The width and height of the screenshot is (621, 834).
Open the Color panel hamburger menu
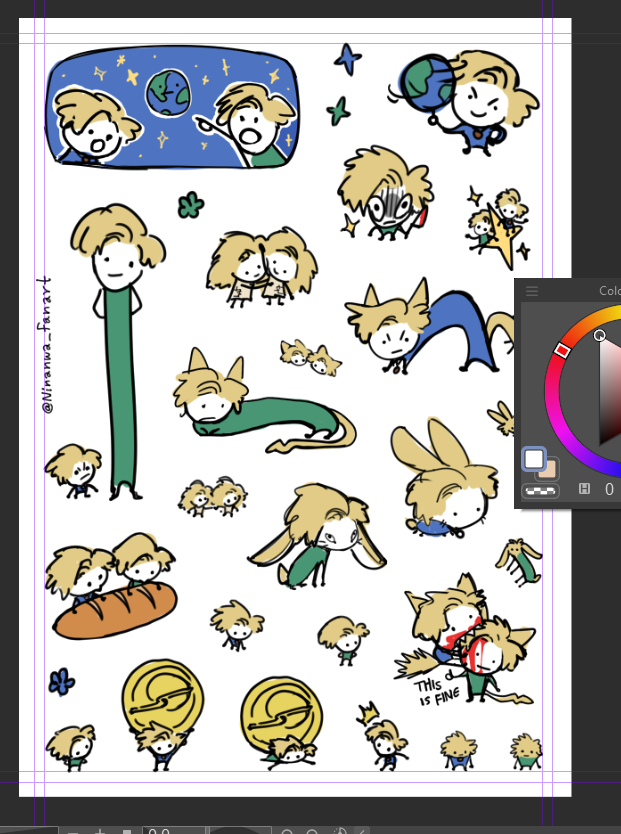[532, 290]
